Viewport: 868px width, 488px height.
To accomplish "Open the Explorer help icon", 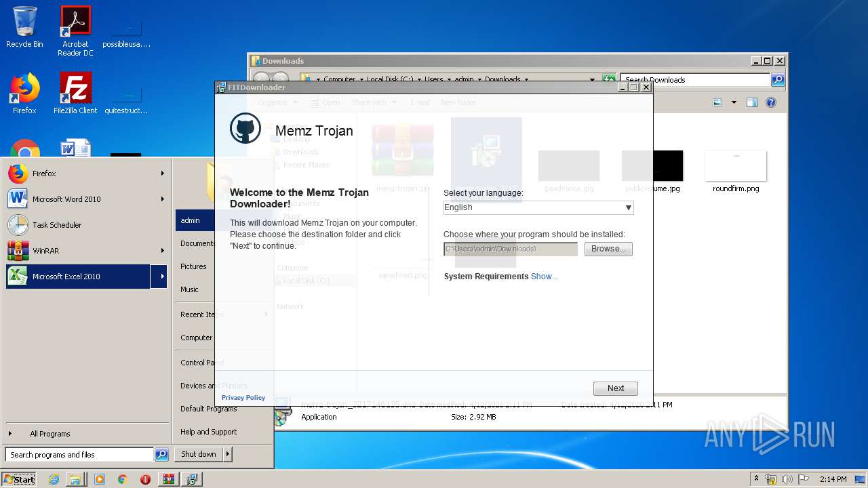I will (x=771, y=102).
